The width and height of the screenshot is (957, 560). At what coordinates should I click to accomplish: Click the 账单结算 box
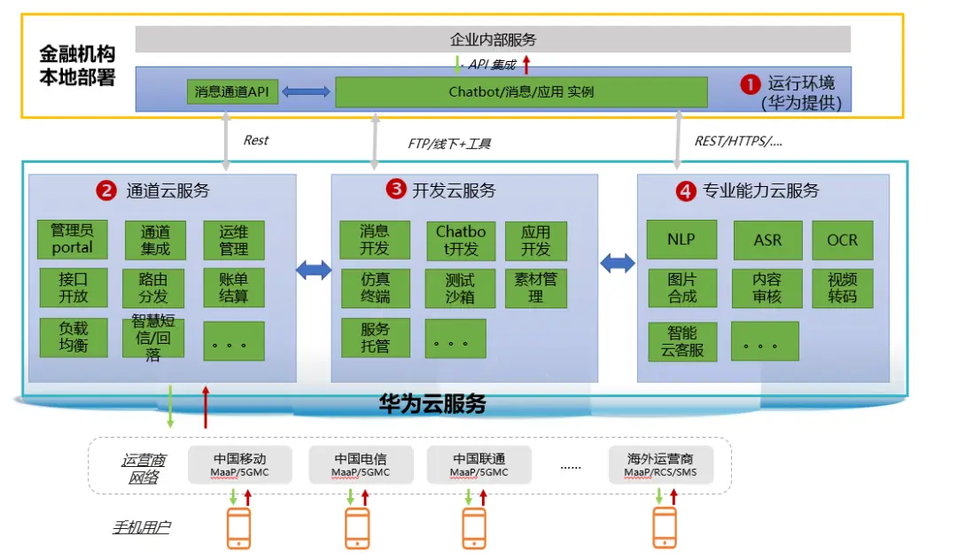(234, 287)
